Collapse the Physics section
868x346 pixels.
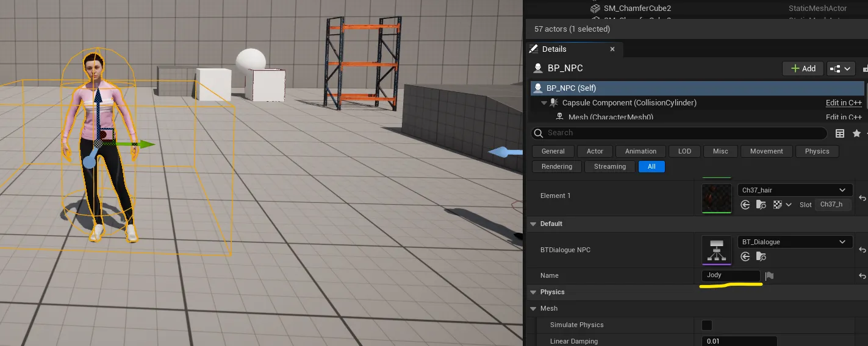[533, 292]
